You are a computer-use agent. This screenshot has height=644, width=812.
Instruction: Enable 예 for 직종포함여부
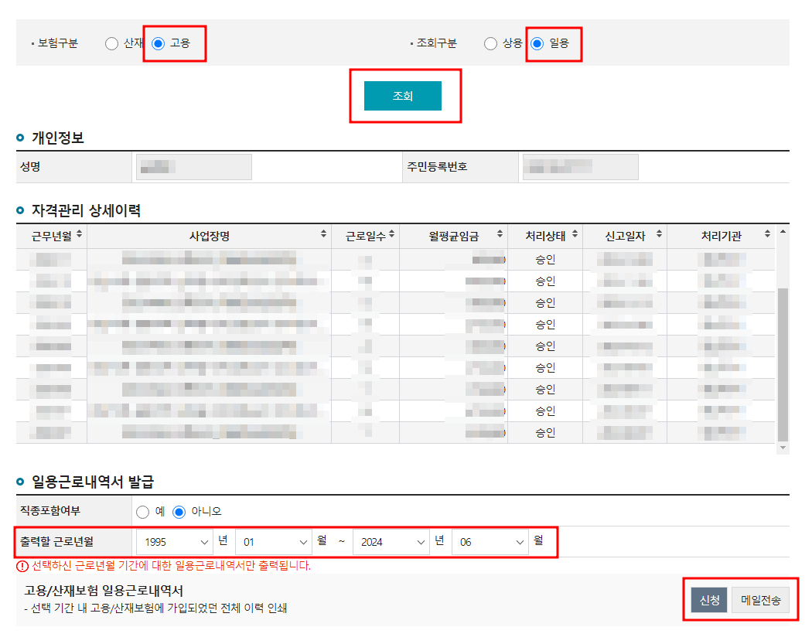pyautogui.click(x=142, y=510)
